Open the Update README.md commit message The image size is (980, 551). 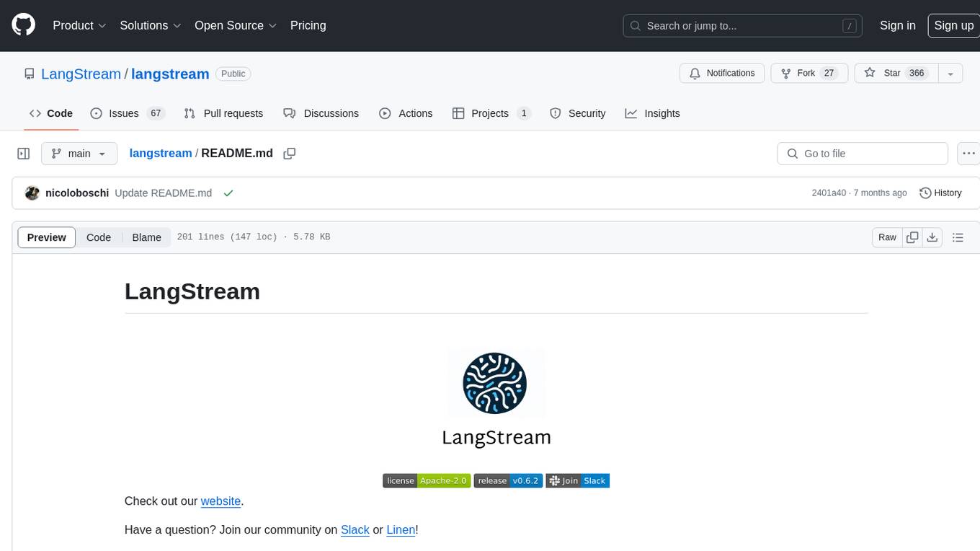tap(164, 193)
